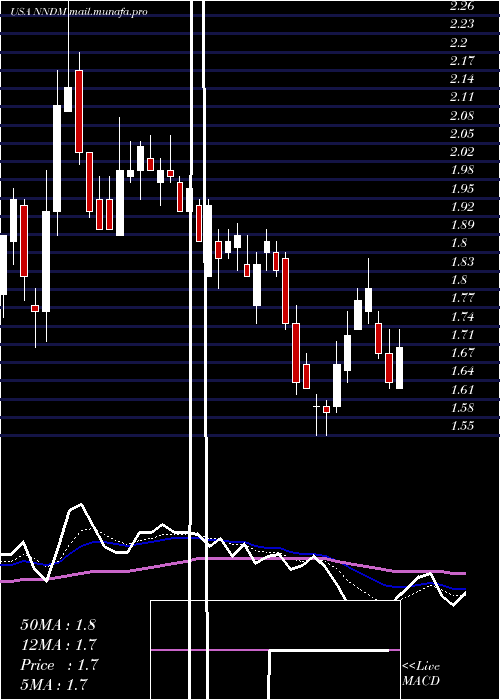Viewport: 500px width, 700px height.
Task: Click the 1.92 price axis label
Action: (x=462, y=207)
